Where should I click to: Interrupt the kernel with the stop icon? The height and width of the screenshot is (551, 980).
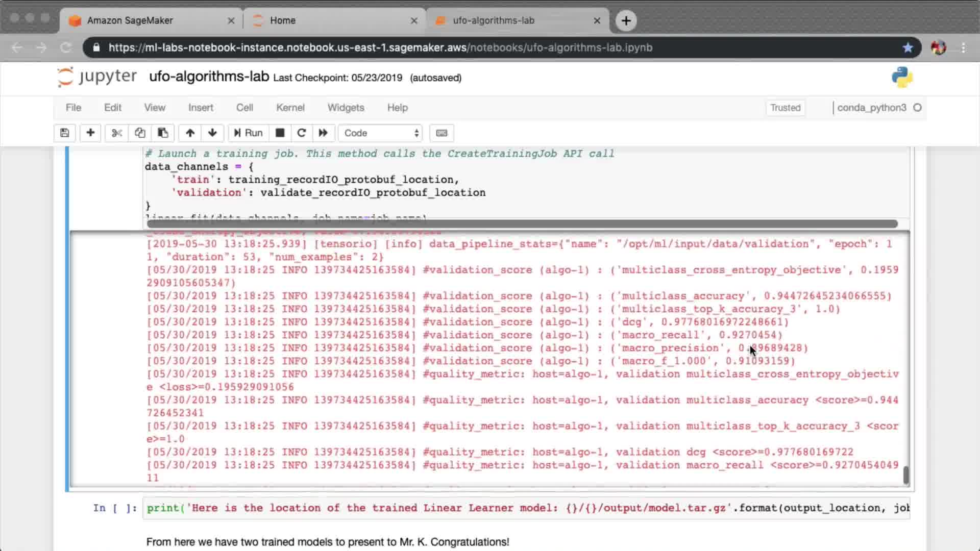280,133
